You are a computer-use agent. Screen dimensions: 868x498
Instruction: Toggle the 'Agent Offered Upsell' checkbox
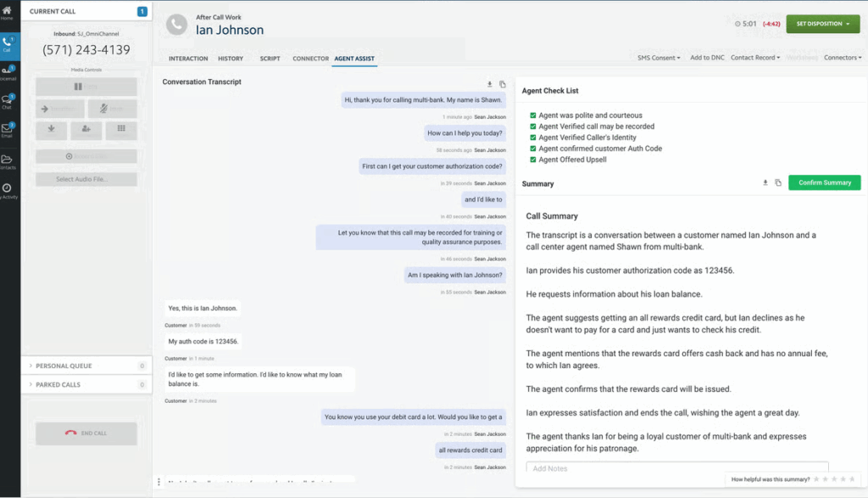click(x=532, y=159)
